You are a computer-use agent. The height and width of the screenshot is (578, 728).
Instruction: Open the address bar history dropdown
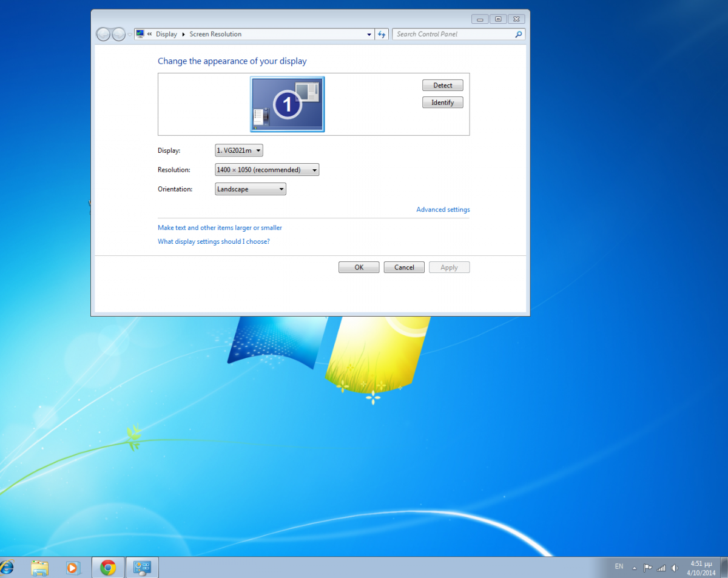(369, 35)
